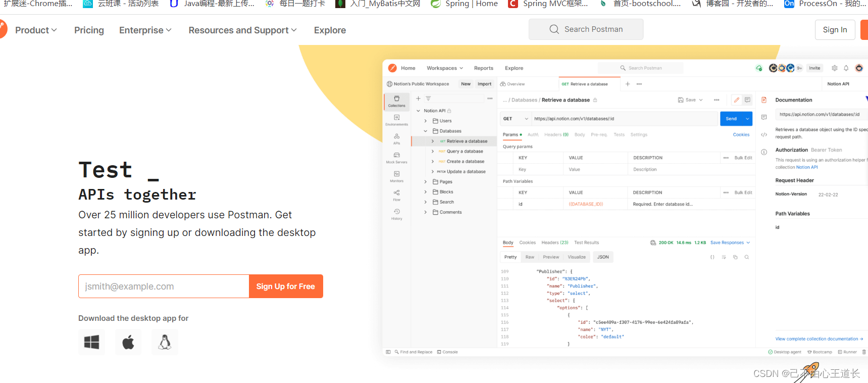Click the code snippet icon in the right sidebar
This screenshot has height=383, width=868.
click(764, 134)
